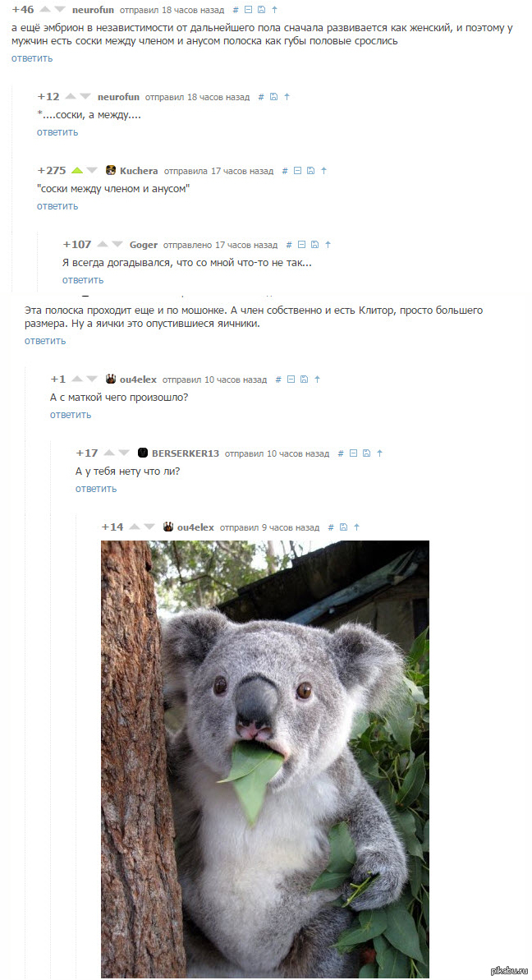
Task: Reply to Goger's comment via ответить
Action: coord(83,280)
